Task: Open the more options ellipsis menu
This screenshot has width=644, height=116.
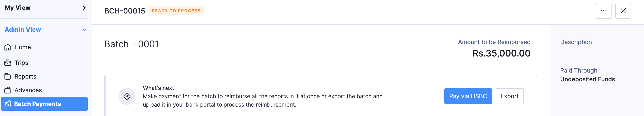Action: (x=604, y=11)
